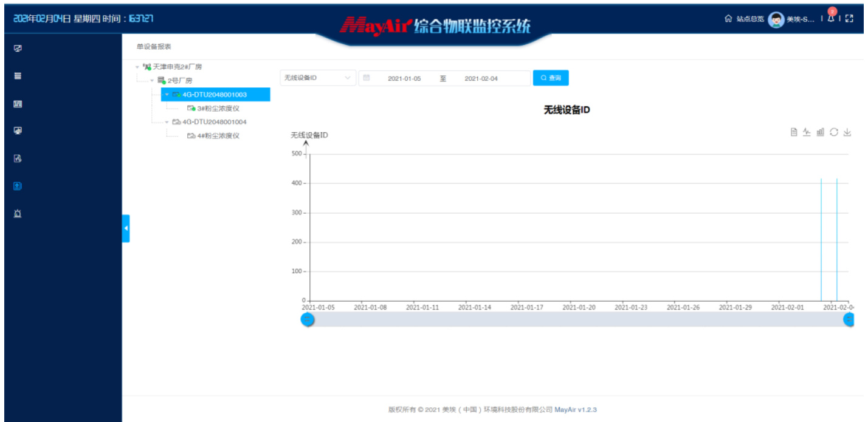Open the stacked-lines list icon in the sidebar
Screen dimensions: 868x422
[18, 76]
